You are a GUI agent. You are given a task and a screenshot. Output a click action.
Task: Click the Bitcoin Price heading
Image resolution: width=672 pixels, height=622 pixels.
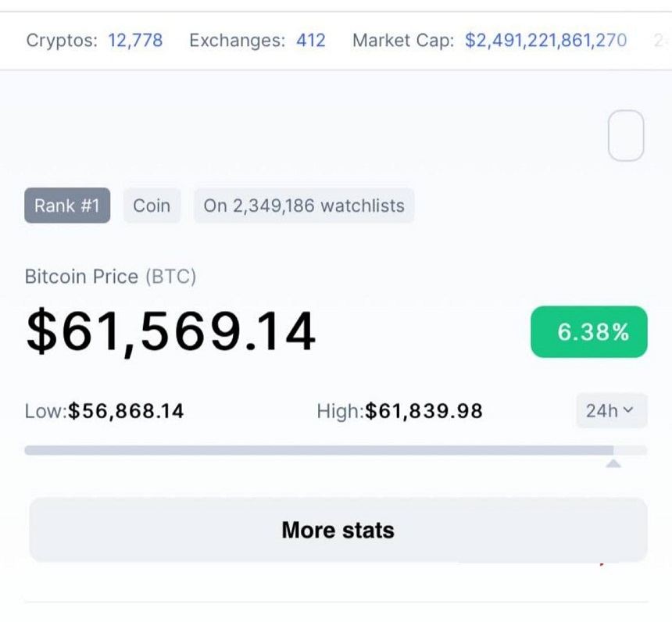click(x=81, y=277)
